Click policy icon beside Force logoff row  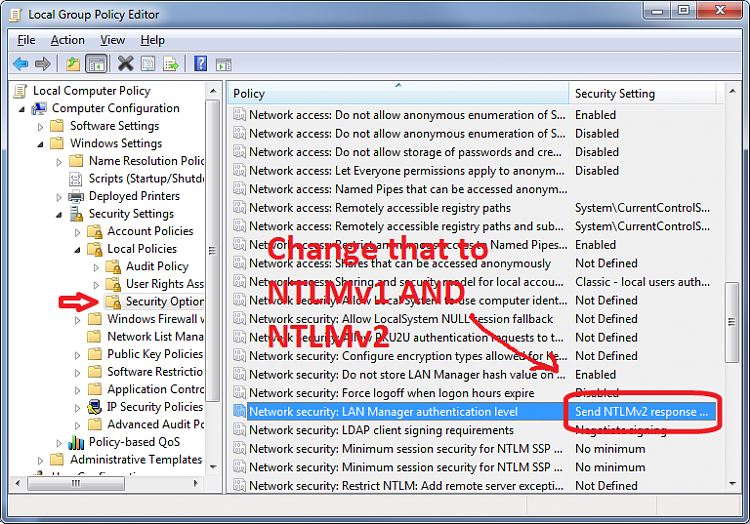click(239, 393)
